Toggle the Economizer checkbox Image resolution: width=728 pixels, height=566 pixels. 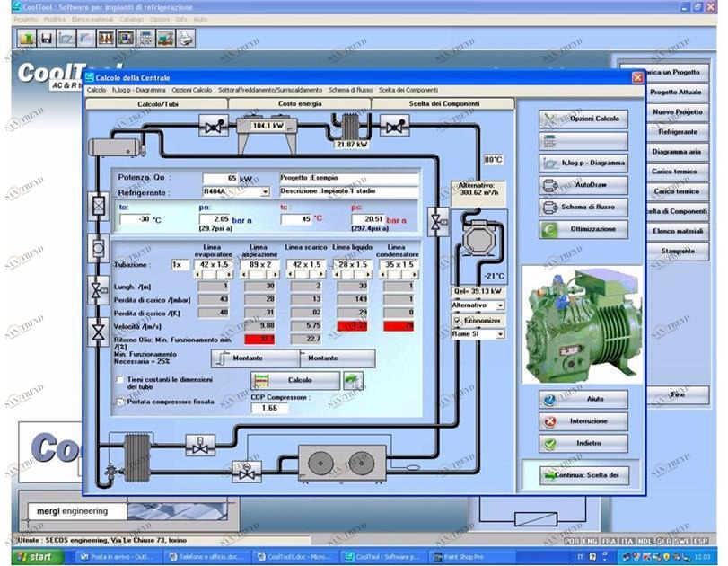[456, 320]
